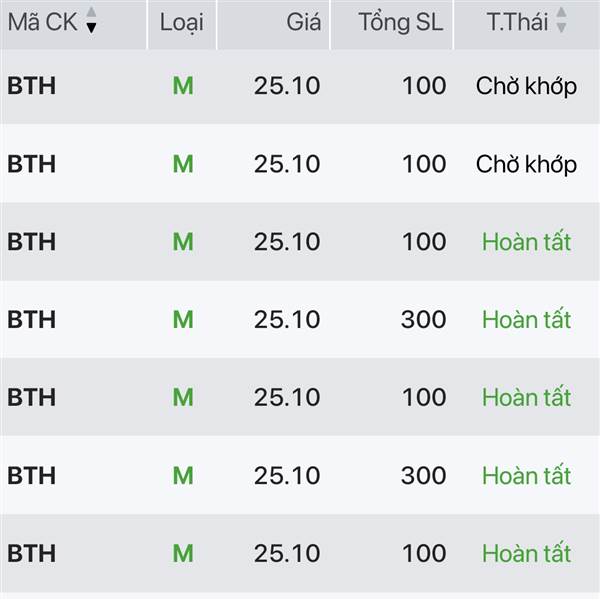600x600 pixels.
Task: Click the green M indicator in the last row
Action: (x=182, y=553)
